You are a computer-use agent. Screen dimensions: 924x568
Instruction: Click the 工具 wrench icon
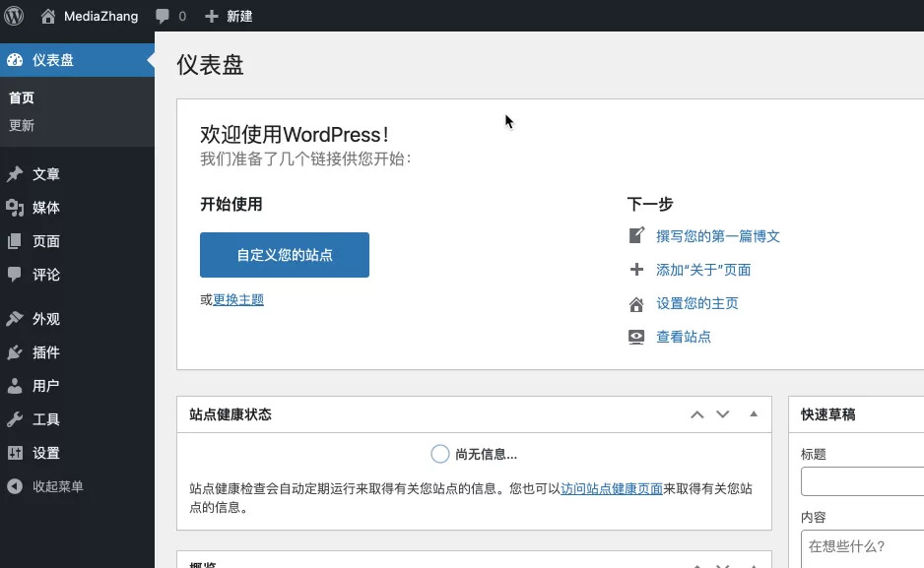click(x=15, y=419)
